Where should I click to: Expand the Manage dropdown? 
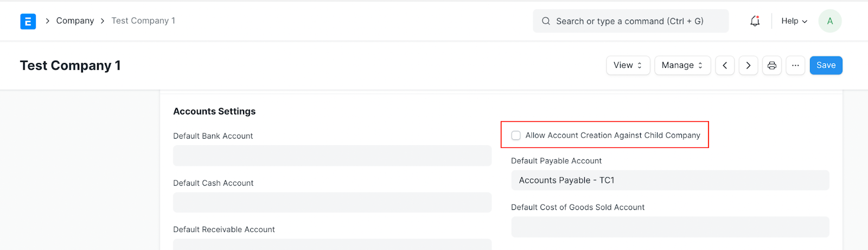click(682, 65)
